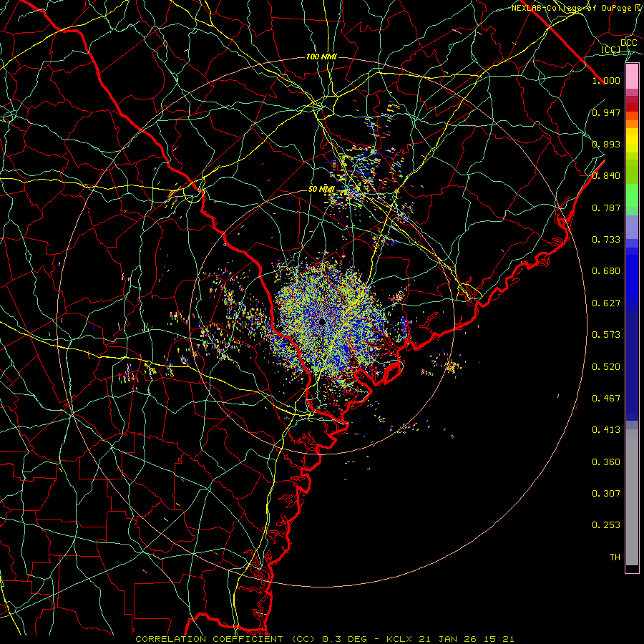644x644 pixels.
Task: Click the 0.413 scale value
Action: (606, 430)
